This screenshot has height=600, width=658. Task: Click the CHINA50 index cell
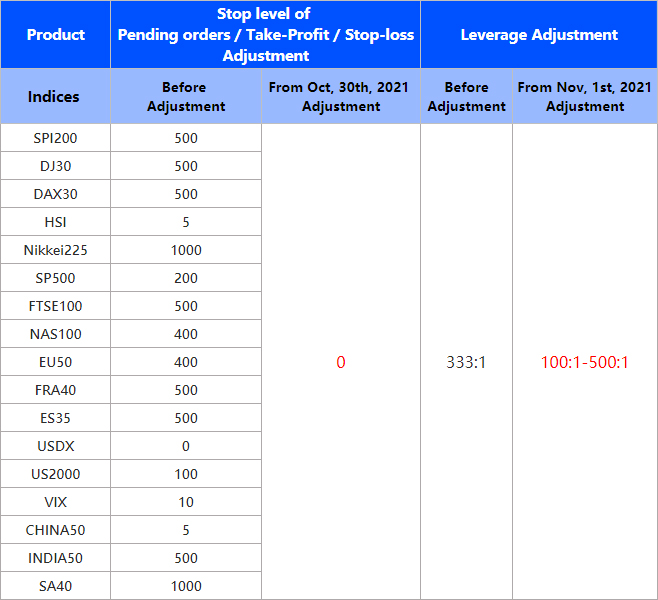tap(55, 530)
